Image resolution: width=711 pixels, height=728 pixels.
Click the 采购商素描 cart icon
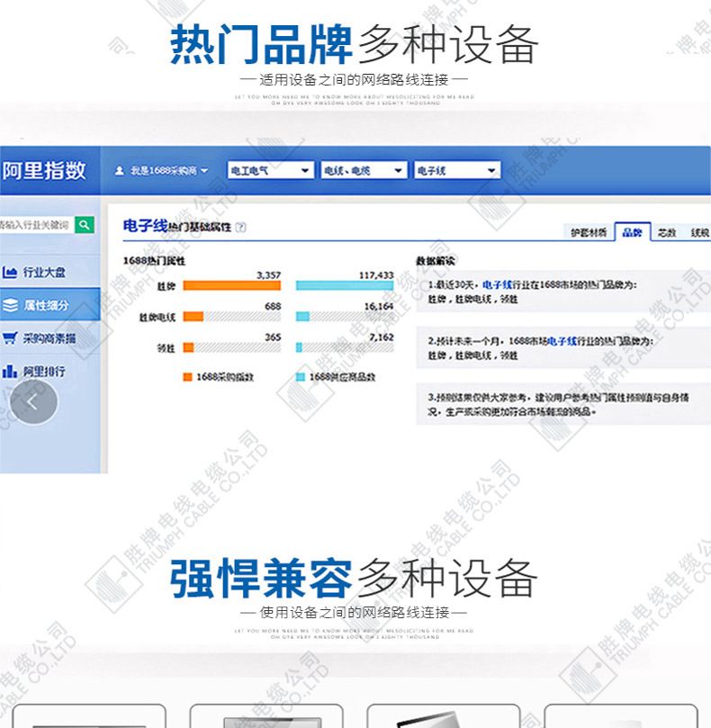(x=11, y=338)
